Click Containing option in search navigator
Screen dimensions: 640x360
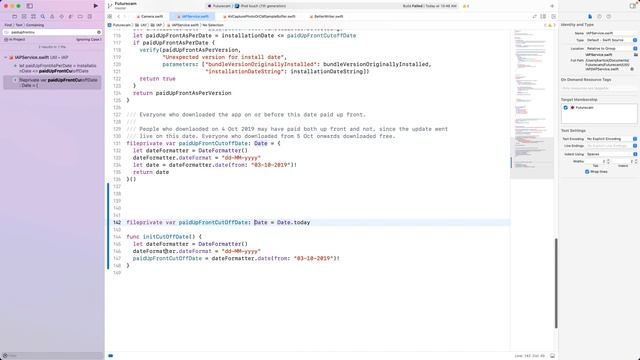(x=35, y=25)
